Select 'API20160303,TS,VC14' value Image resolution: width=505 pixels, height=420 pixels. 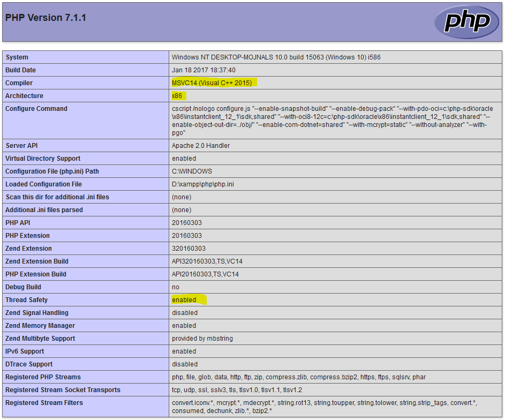click(x=205, y=274)
